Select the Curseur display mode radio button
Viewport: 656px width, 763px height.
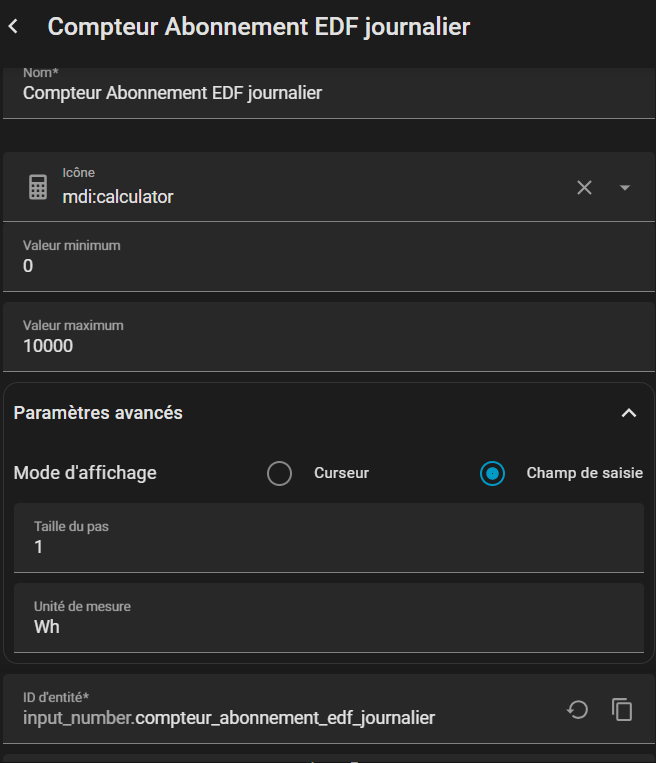click(x=280, y=473)
